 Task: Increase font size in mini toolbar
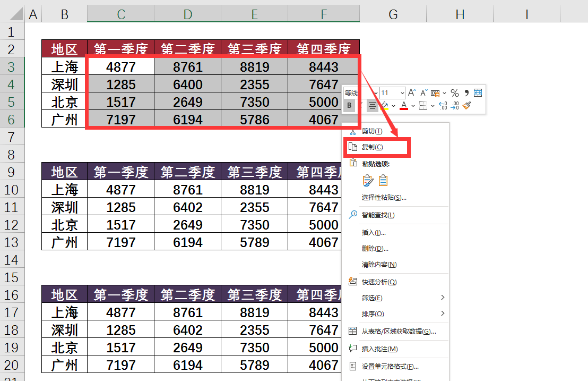(412, 92)
